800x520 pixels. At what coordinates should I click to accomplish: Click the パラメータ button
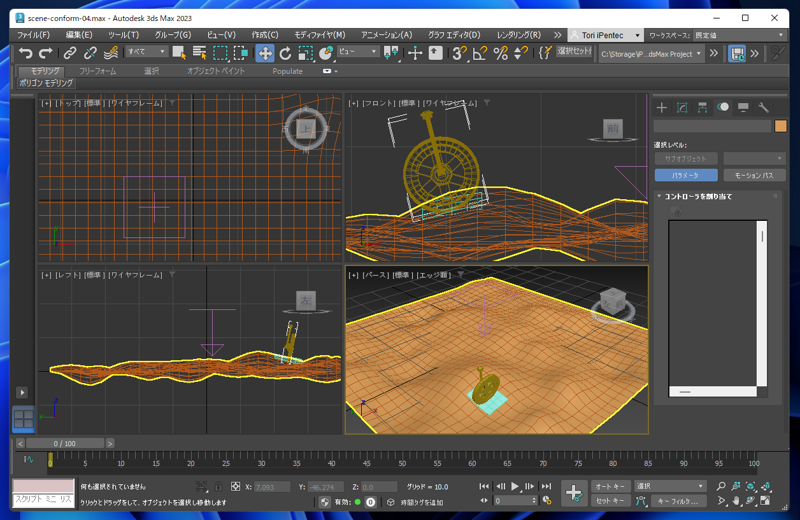[x=686, y=175]
